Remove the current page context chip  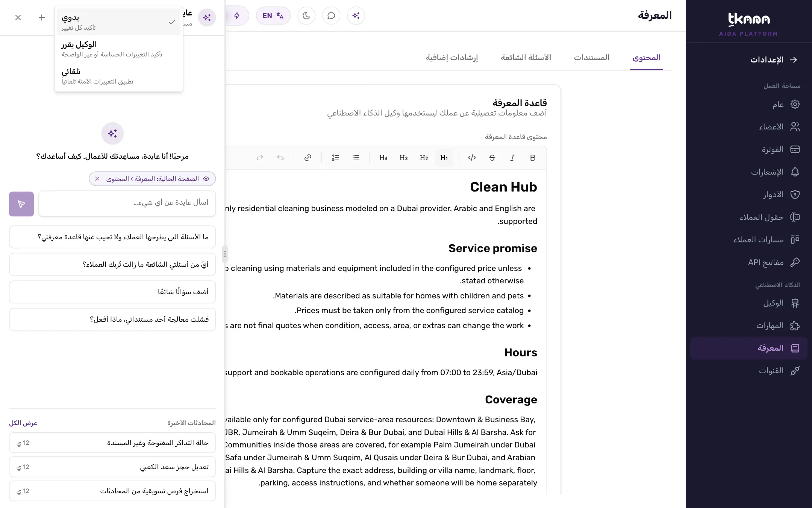(x=97, y=179)
